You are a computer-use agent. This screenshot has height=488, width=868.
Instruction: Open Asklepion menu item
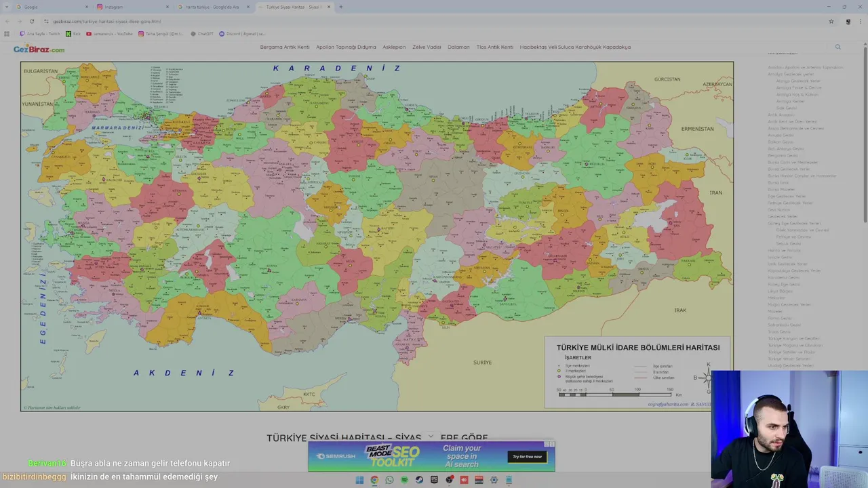[394, 47]
